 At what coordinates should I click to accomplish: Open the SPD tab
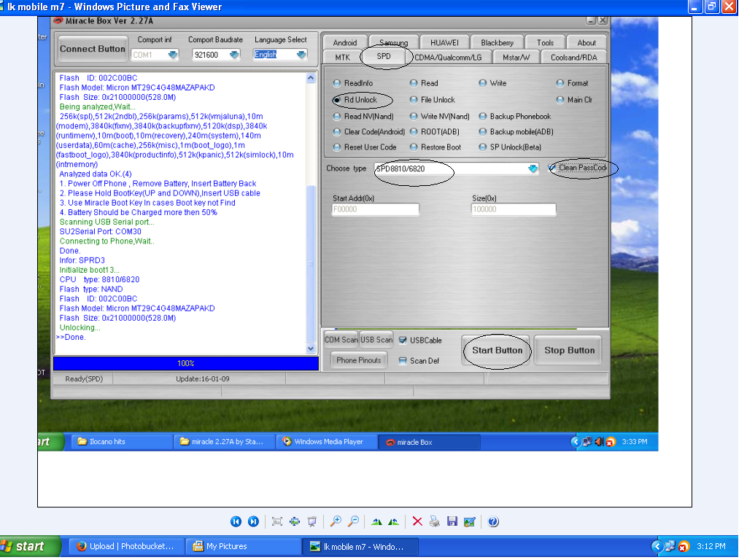pyautogui.click(x=384, y=56)
